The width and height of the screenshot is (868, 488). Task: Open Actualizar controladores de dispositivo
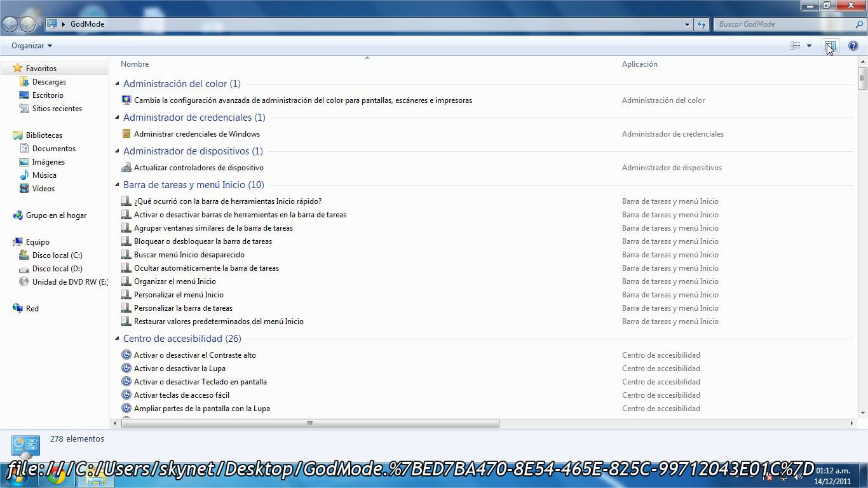tap(198, 168)
